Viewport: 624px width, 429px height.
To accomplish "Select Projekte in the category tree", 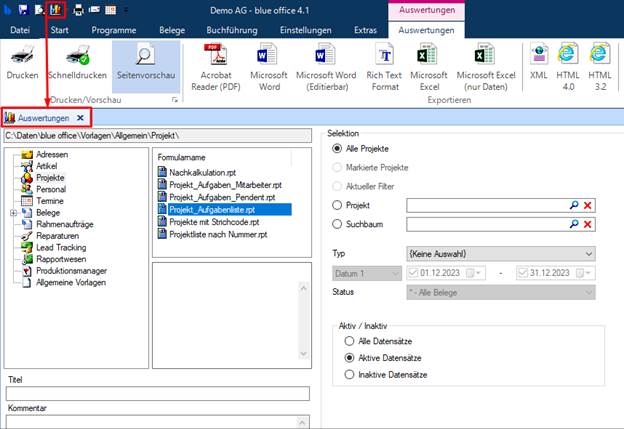I will tap(50, 177).
